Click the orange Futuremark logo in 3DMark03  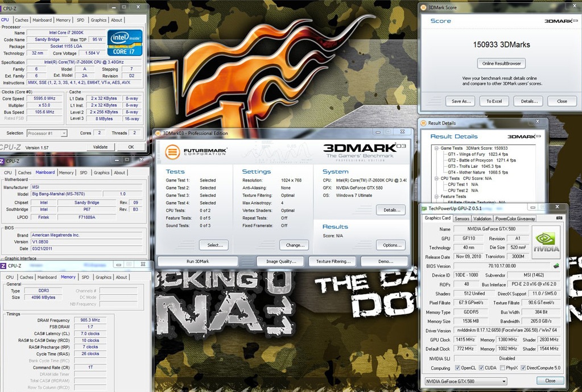pos(172,151)
